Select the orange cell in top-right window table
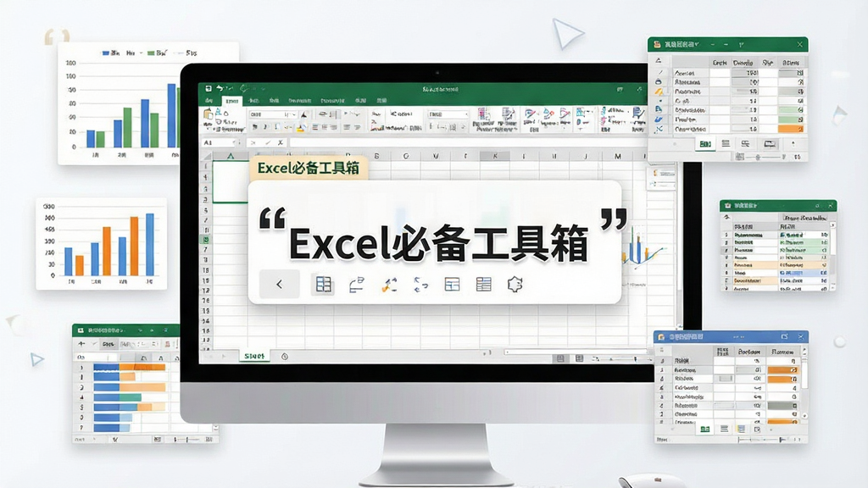 791,129
